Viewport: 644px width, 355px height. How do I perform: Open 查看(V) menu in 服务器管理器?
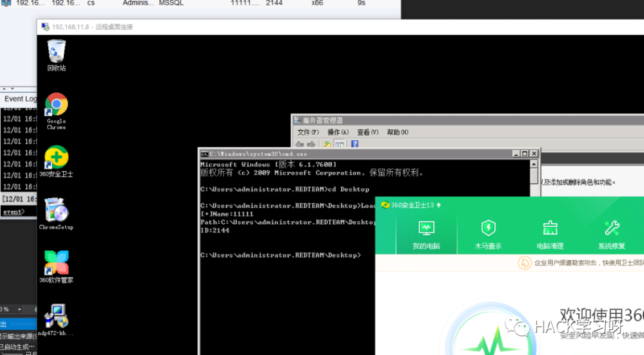tap(367, 132)
